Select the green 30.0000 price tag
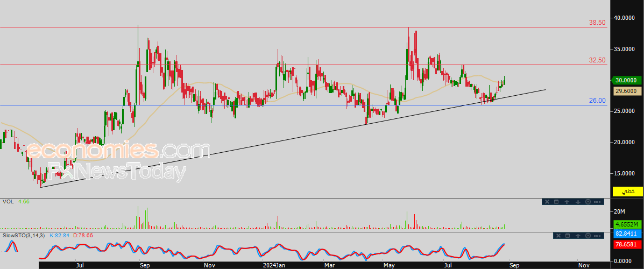The width and height of the screenshot is (644, 269). pyautogui.click(x=627, y=80)
